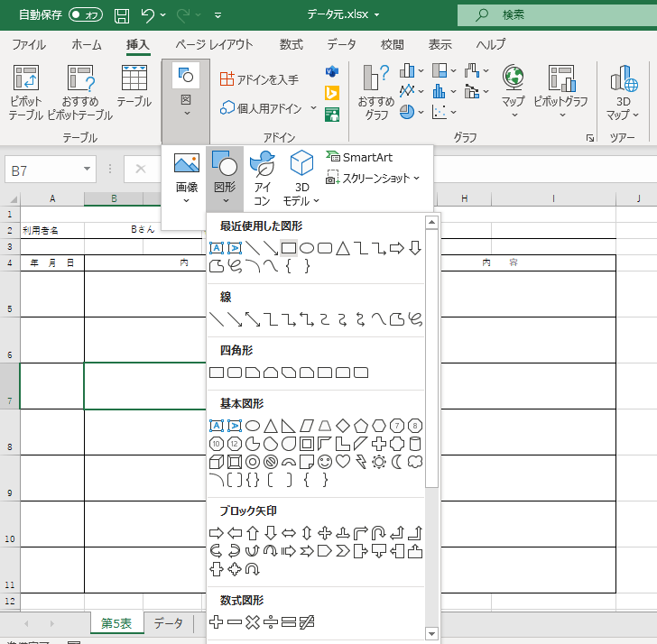Select the triangle in recently used shapes
Viewport: 657px width, 644px height.
343,248
